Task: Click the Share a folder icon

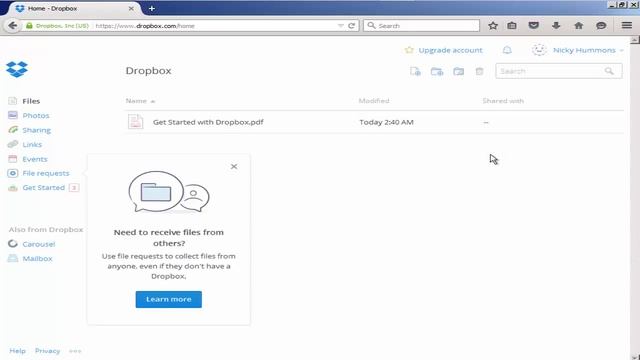Action: pos(458,71)
